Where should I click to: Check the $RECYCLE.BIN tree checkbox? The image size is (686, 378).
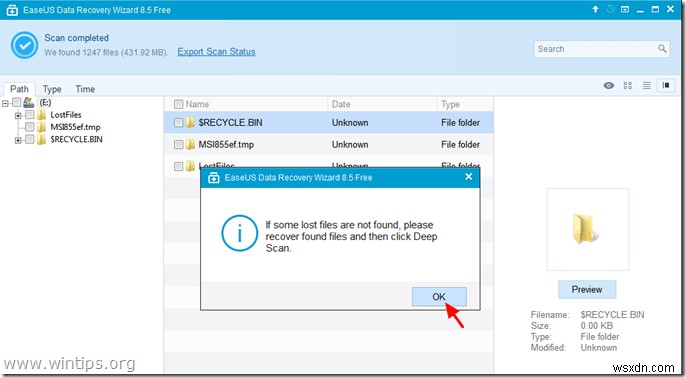pos(29,139)
